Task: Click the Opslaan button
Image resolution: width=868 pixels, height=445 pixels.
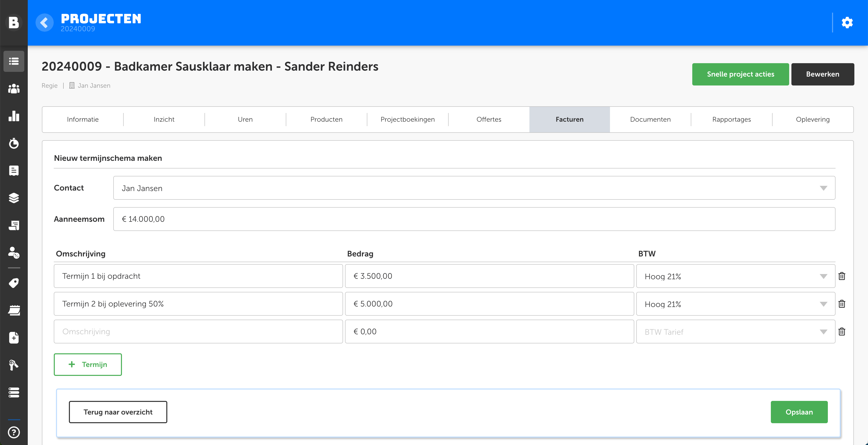Action: tap(799, 412)
